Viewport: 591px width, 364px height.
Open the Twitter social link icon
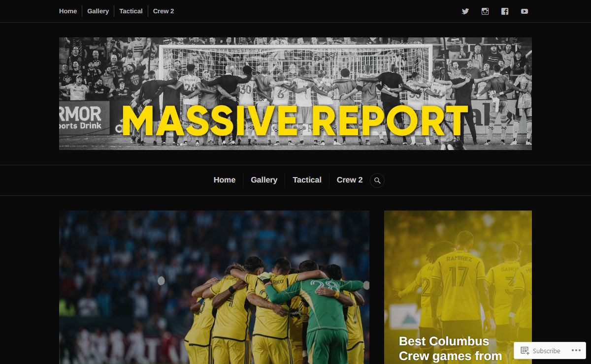pyautogui.click(x=465, y=11)
